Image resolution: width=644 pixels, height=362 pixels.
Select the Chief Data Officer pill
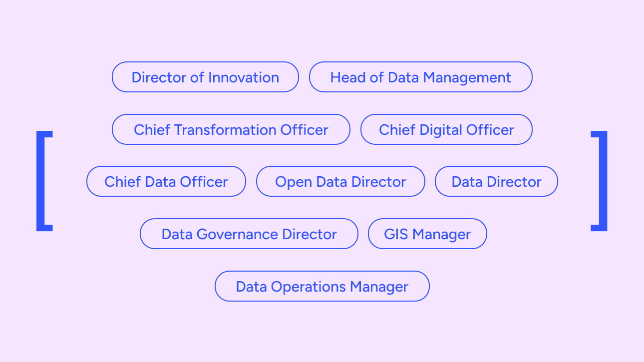166,182
